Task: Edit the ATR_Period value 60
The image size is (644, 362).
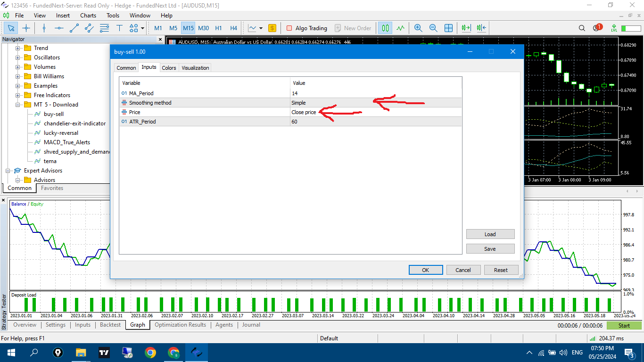Action: [x=376, y=122]
